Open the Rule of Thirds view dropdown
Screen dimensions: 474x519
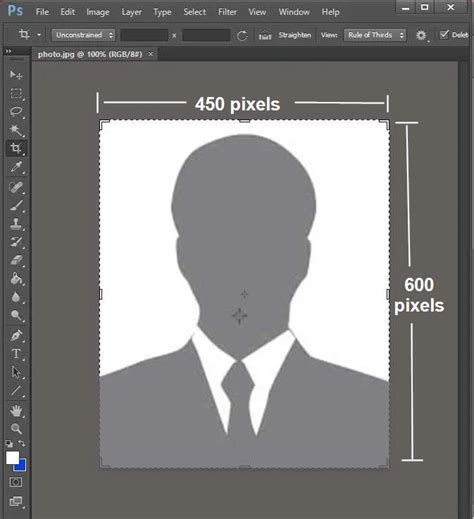point(375,35)
